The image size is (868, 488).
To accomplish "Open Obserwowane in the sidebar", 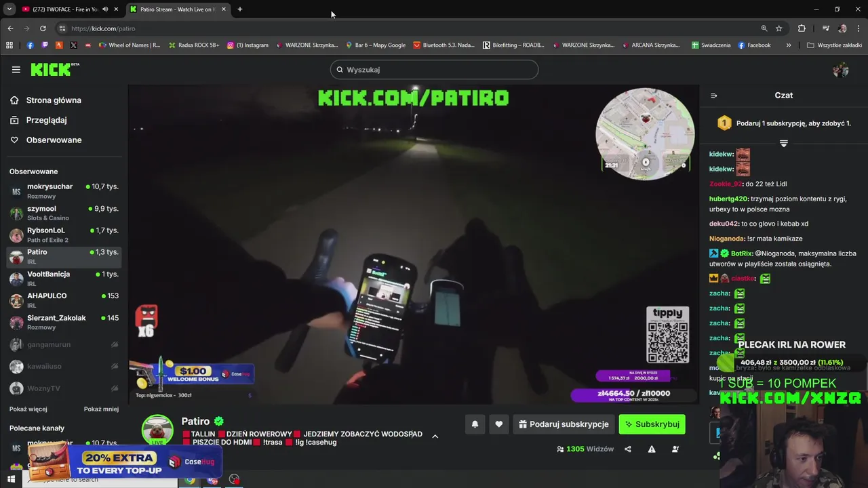I will tap(54, 140).
